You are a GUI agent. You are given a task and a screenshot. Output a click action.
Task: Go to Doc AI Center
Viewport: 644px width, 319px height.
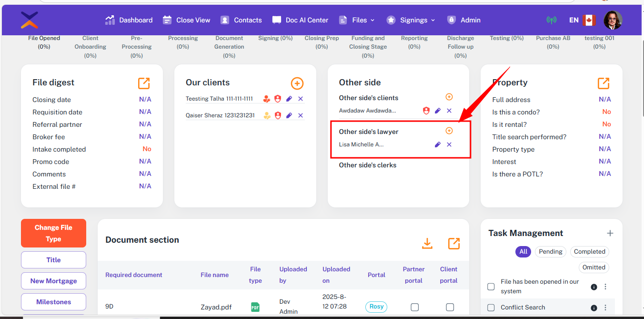point(300,20)
